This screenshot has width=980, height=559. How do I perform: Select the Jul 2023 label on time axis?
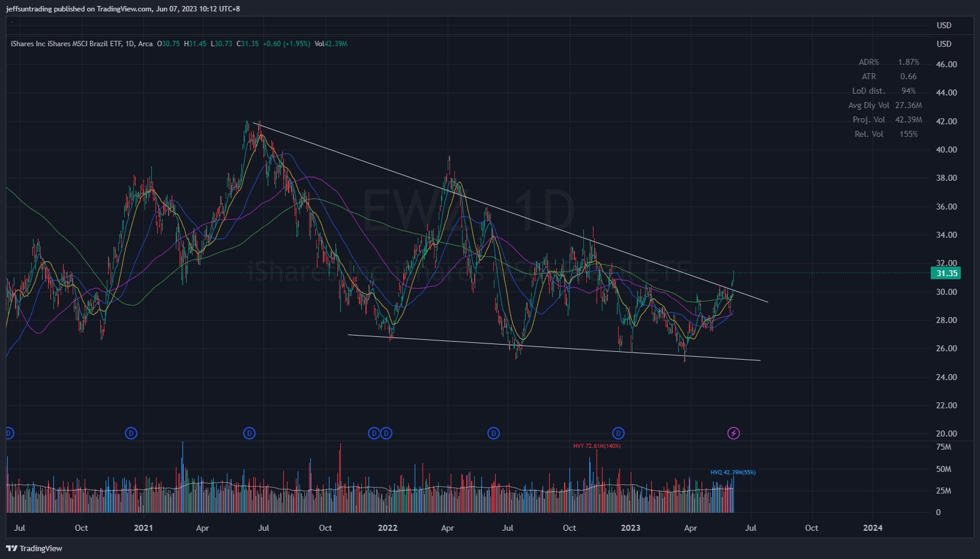(x=751, y=528)
